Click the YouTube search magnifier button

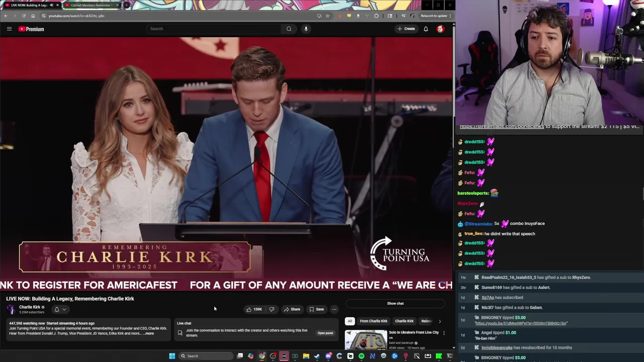[289, 29]
